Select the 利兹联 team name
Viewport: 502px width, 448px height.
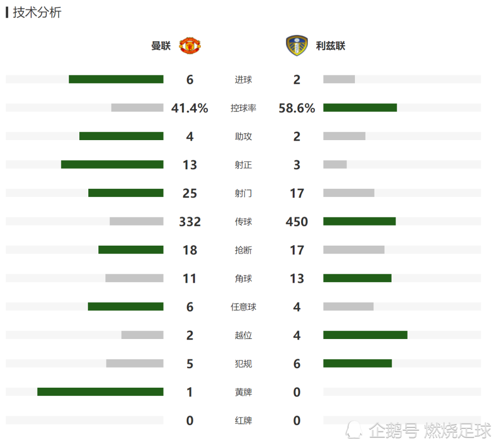[331, 46]
